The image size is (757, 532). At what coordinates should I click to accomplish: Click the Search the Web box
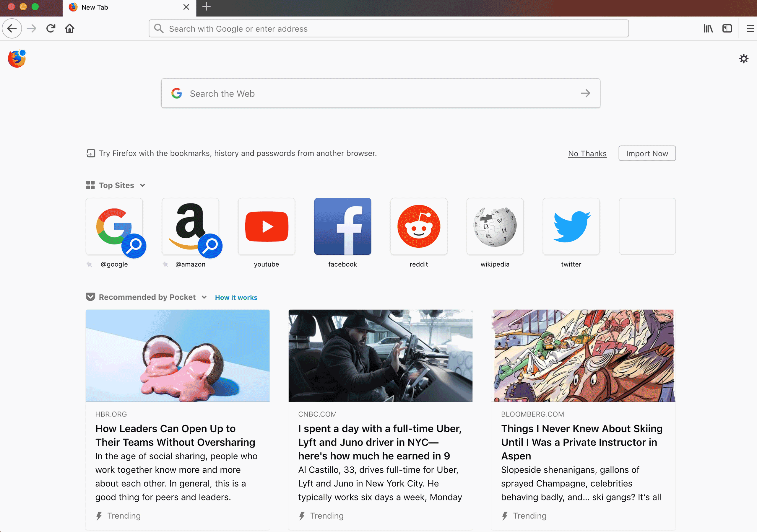(x=381, y=93)
